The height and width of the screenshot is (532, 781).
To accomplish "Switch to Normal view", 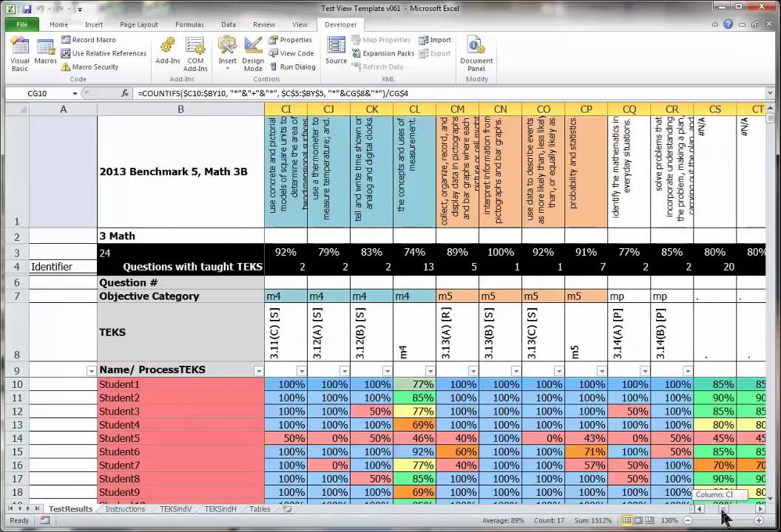I will [x=626, y=521].
